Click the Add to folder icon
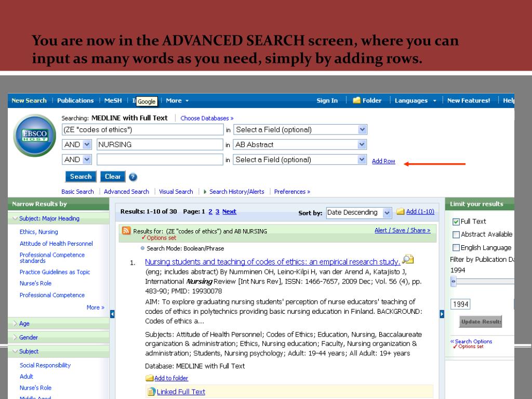Image resolution: width=532 pixels, height=399 pixels. coord(149,378)
